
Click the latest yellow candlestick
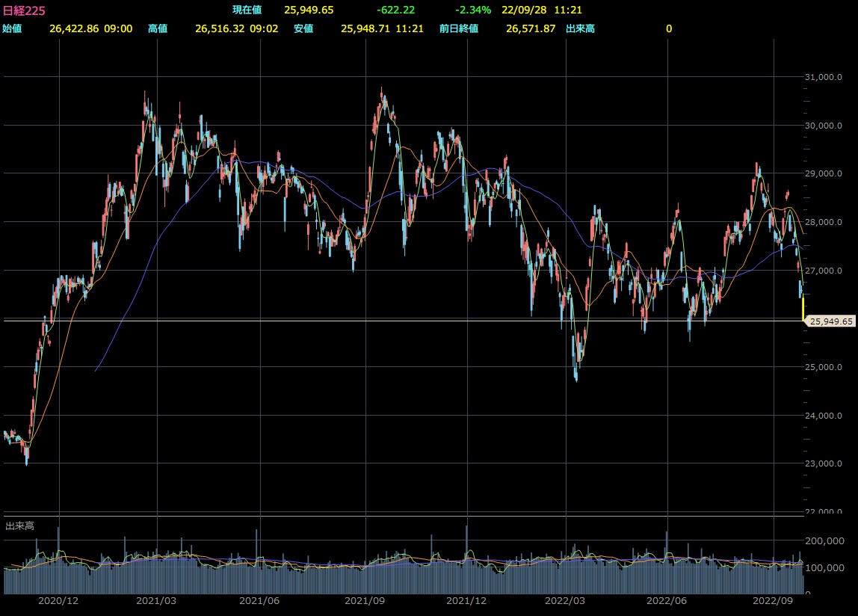tap(803, 309)
